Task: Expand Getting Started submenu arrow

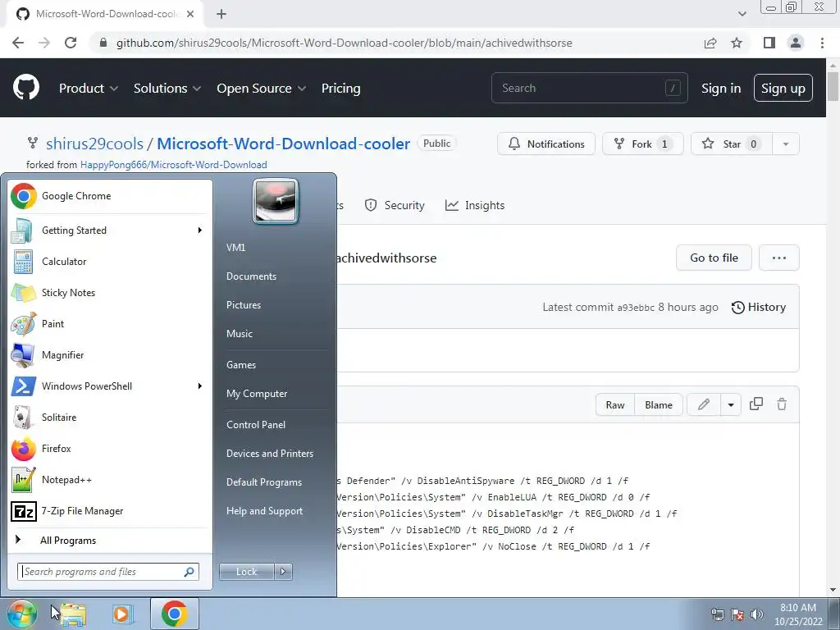Action: [x=200, y=230]
